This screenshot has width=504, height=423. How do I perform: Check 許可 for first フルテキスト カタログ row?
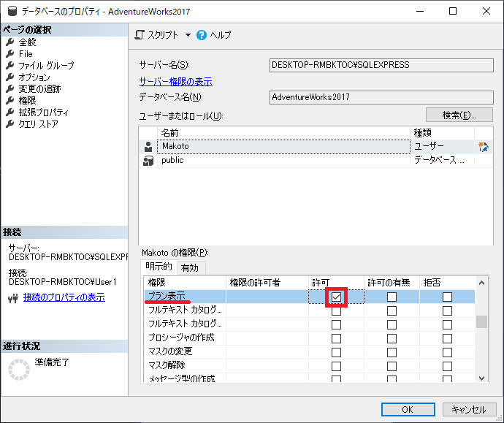click(x=336, y=310)
